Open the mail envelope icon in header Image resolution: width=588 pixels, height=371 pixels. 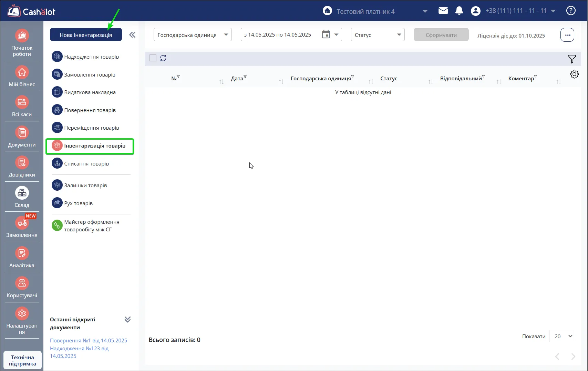pos(443,11)
